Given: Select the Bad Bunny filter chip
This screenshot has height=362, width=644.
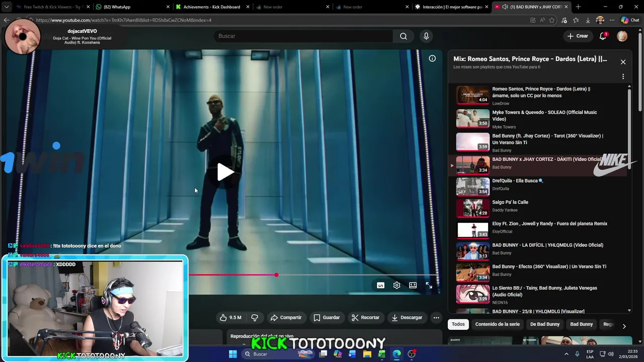Looking at the screenshot, I should pos(581,324).
